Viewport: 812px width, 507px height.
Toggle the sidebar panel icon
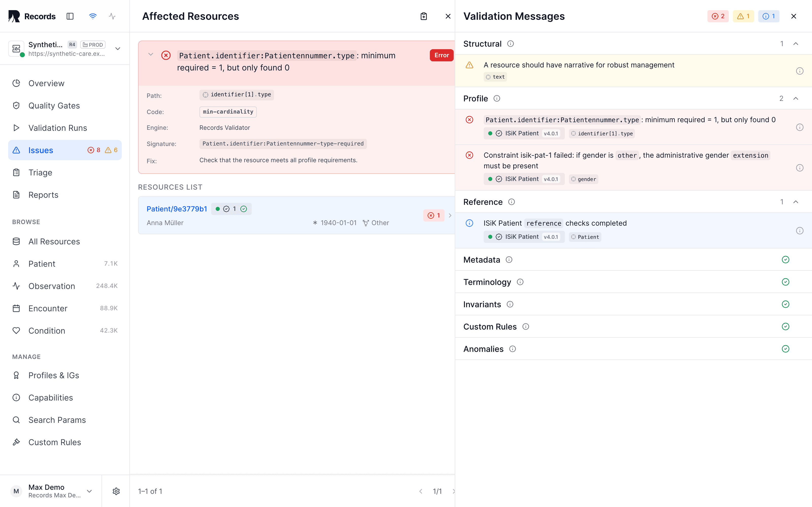[x=70, y=16]
